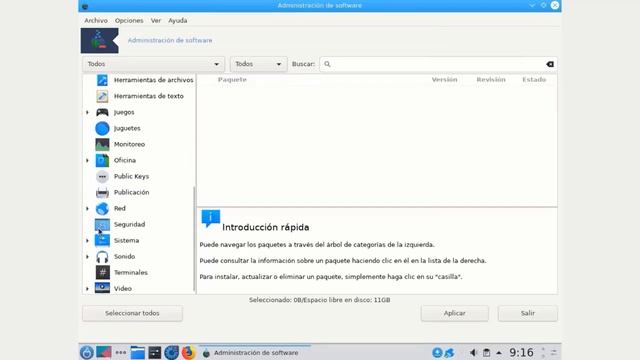Open the three-dots taskbar icon

(x=120, y=352)
